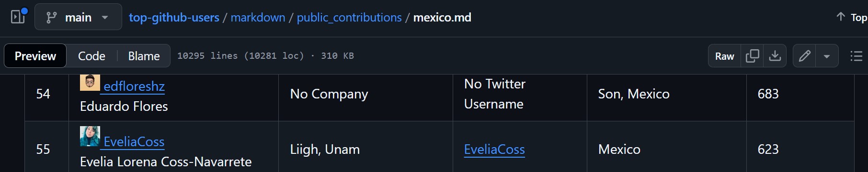Expand the file tree side panel
This screenshot has height=172, width=868.
(18, 17)
